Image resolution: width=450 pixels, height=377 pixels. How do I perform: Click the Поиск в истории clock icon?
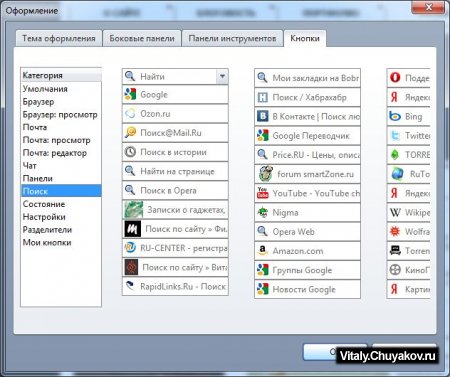coord(130,152)
